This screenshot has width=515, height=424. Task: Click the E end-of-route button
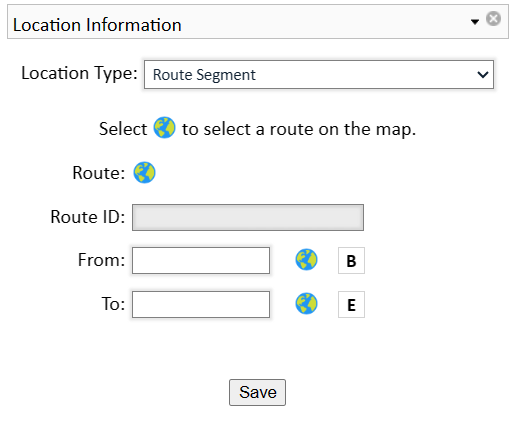pos(351,305)
